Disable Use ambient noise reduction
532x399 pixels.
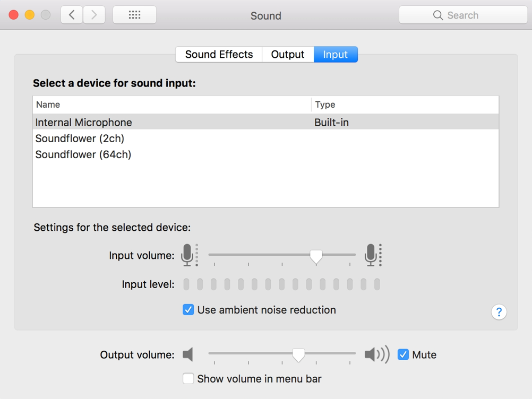[x=188, y=310]
